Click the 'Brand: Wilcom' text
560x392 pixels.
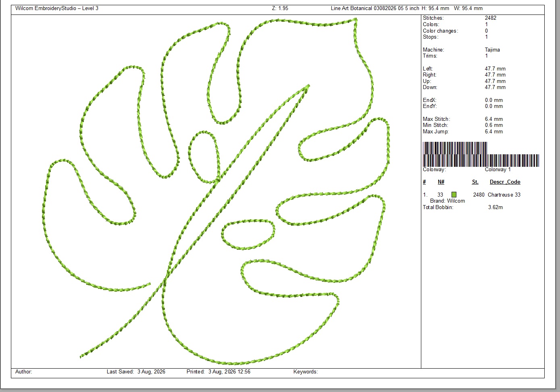pos(447,201)
